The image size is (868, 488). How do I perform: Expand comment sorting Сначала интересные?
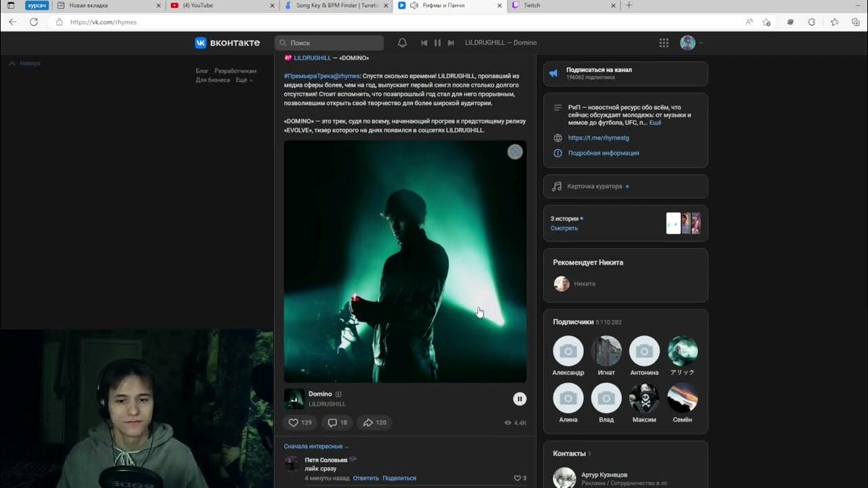pos(316,446)
